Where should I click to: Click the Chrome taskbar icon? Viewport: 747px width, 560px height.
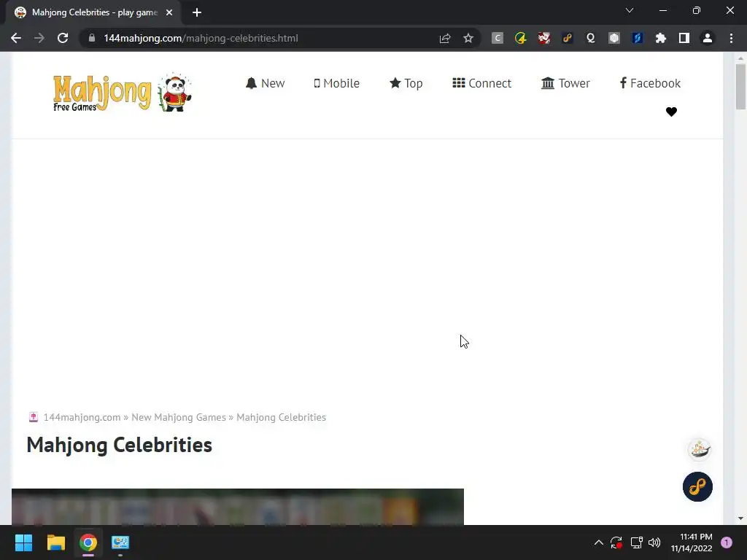(88, 542)
